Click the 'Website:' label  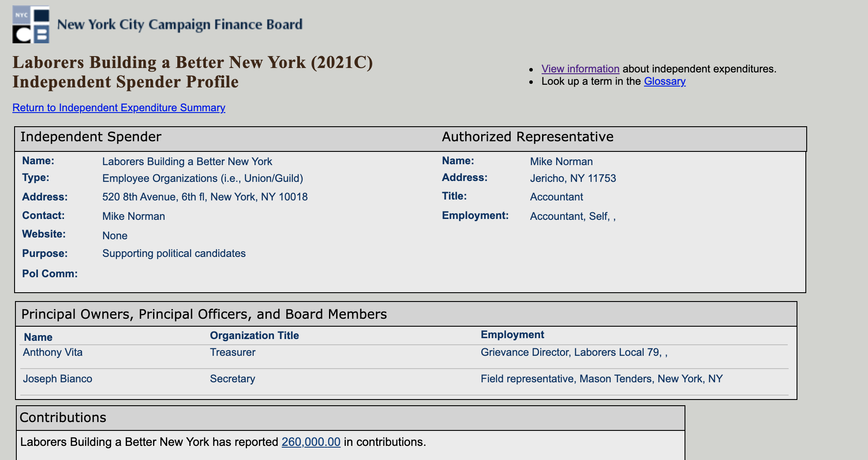coord(44,234)
